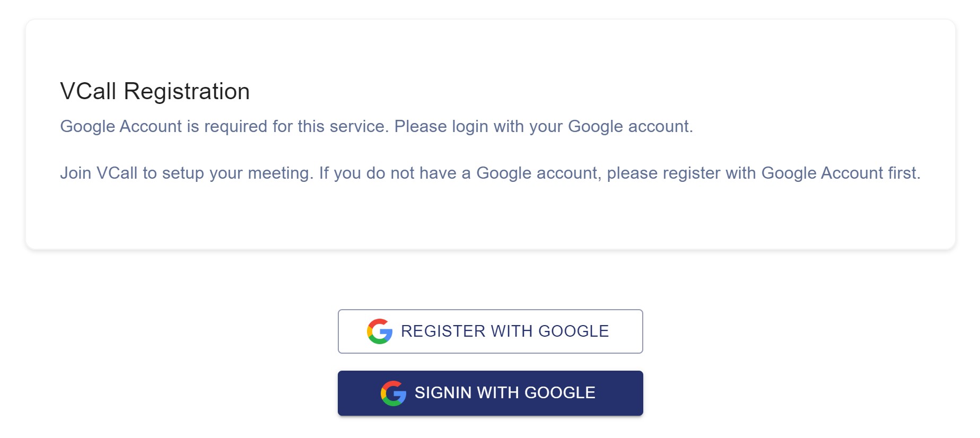
Task: Click the phrase "setup your meeting"
Action: tap(238, 173)
